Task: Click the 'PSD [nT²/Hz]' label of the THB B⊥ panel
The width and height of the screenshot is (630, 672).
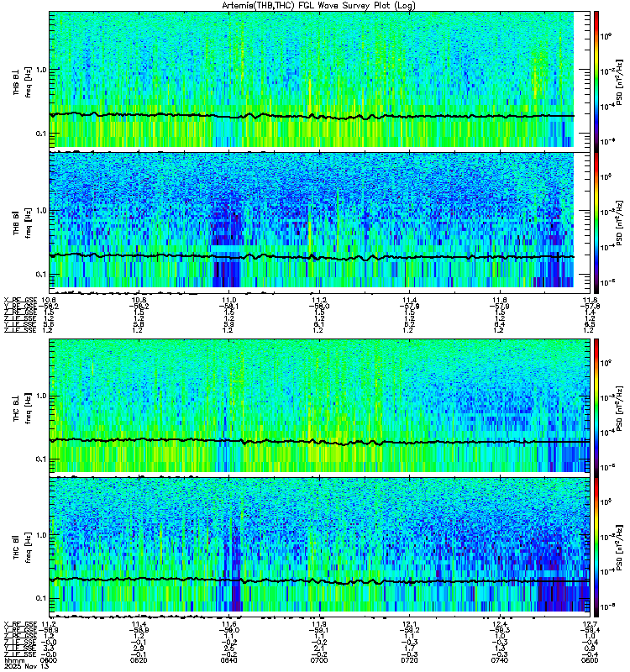Action: (619, 81)
